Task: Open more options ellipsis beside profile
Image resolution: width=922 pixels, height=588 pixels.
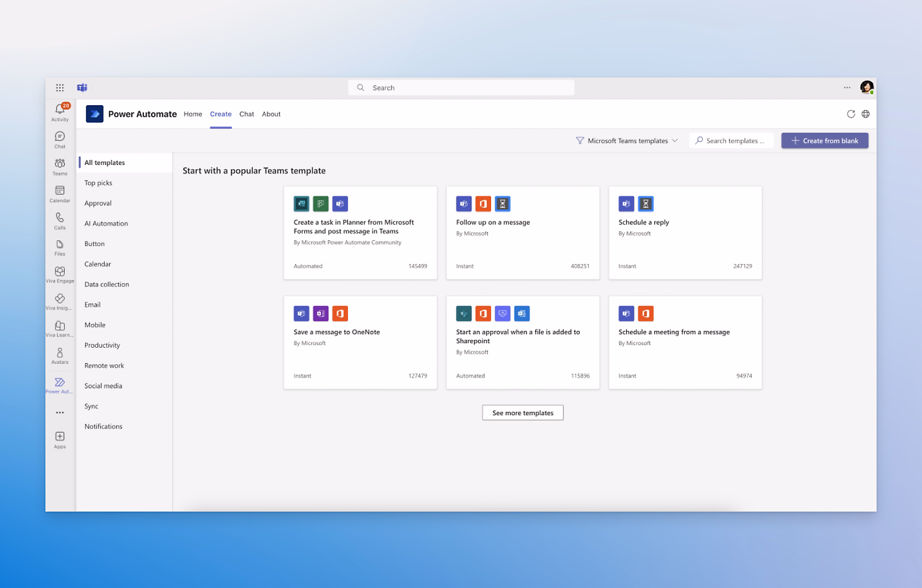Action: (847, 87)
